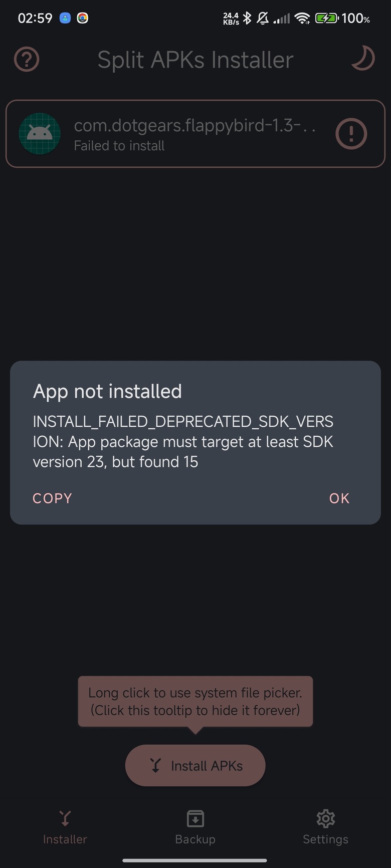
Task: Dismiss the dialog with OK
Action: pos(339,498)
